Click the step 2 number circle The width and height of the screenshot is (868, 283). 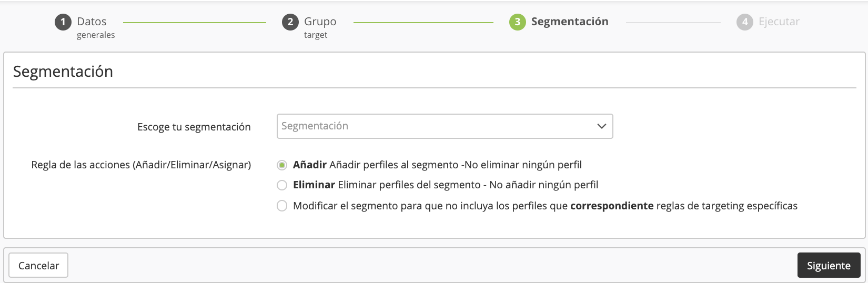click(290, 22)
